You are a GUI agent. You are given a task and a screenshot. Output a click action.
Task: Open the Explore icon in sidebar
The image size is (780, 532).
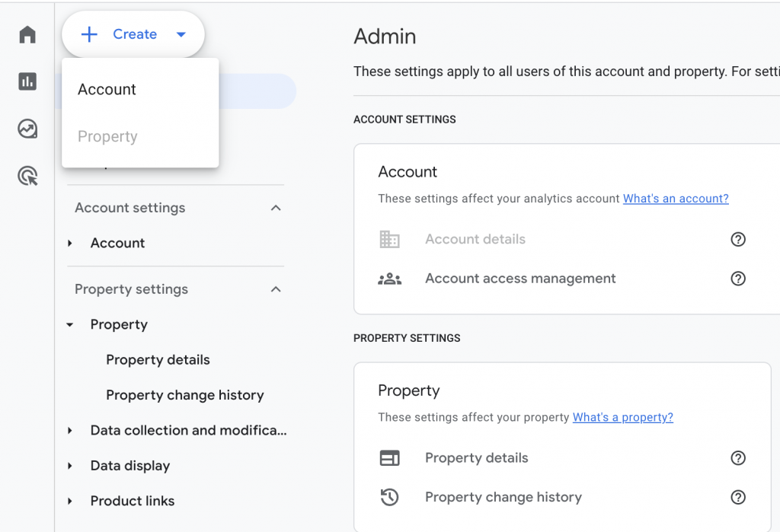pyautogui.click(x=27, y=129)
